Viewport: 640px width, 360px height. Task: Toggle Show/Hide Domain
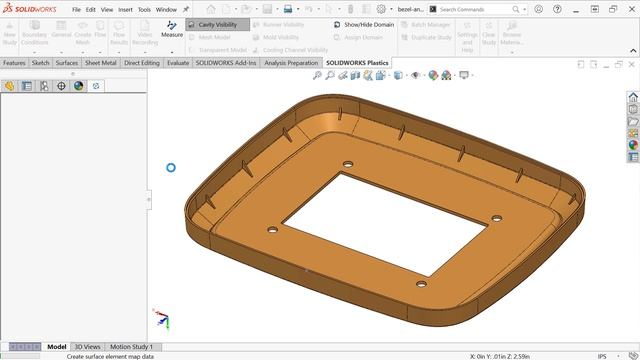[364, 24]
